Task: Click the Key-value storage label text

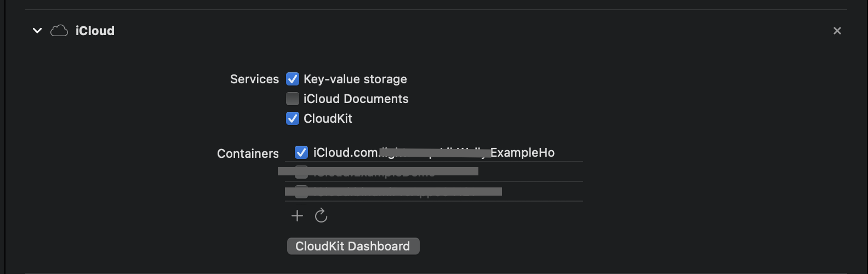Action: (355, 79)
